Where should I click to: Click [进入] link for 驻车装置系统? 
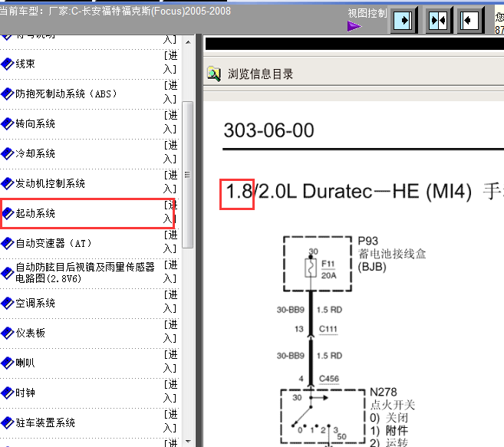point(170,421)
